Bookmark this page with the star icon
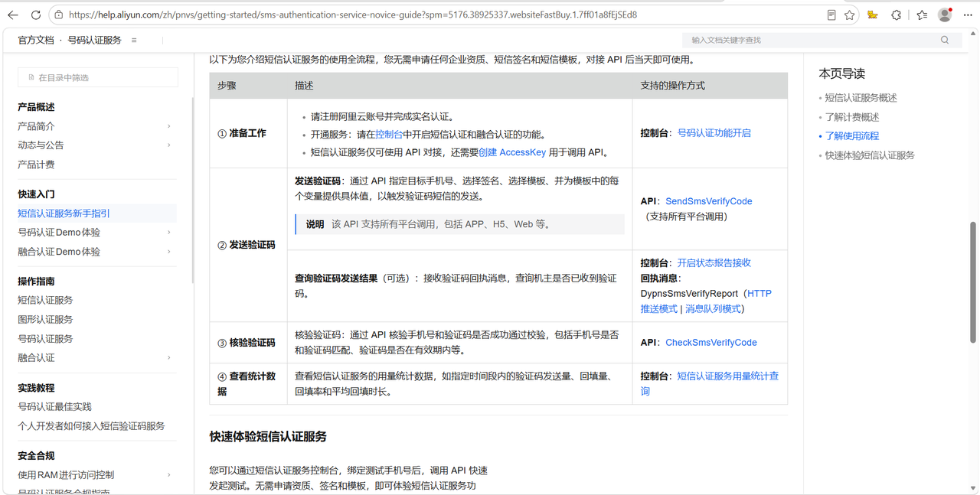Viewport: 980px width, 495px height. pos(849,15)
